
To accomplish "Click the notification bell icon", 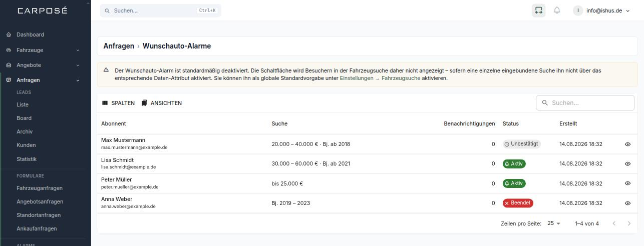I will click(557, 10).
